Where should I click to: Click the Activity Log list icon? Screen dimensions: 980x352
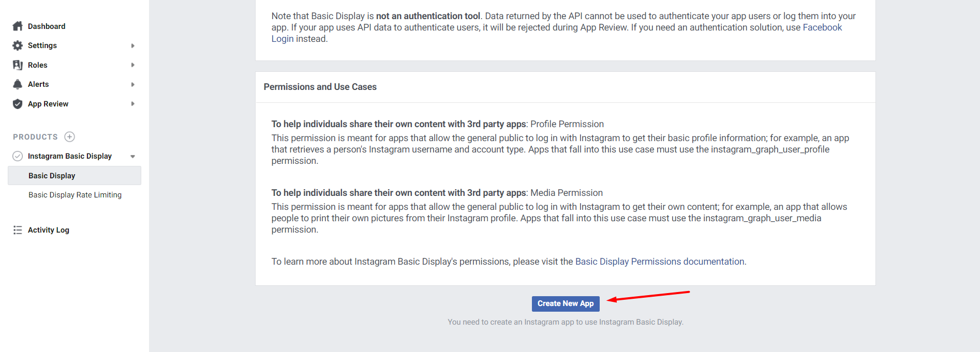click(18, 230)
